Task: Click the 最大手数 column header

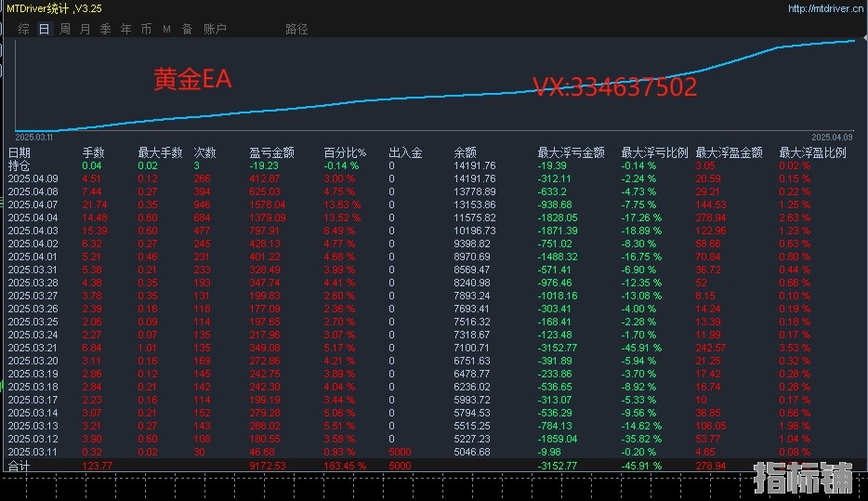Action: pos(160,152)
